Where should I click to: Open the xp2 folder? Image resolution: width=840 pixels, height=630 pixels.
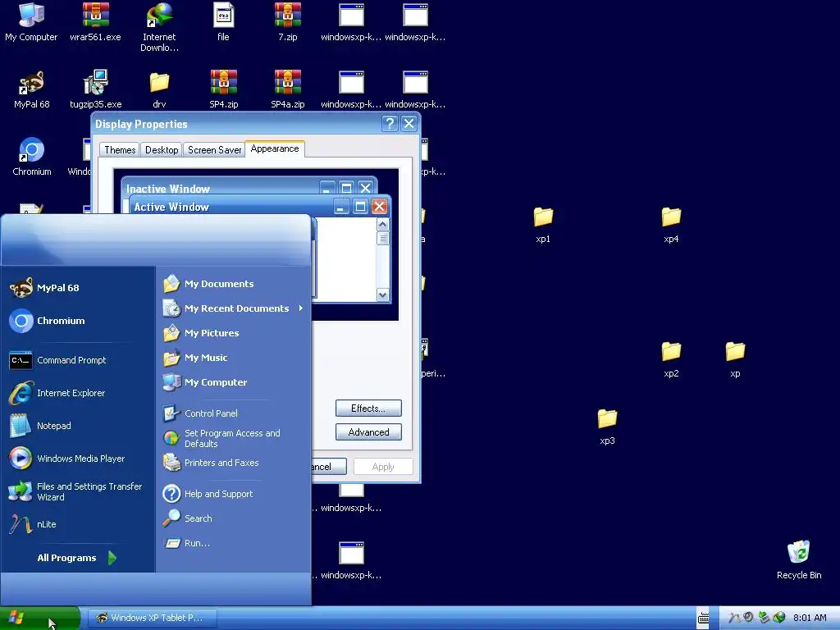point(671,359)
